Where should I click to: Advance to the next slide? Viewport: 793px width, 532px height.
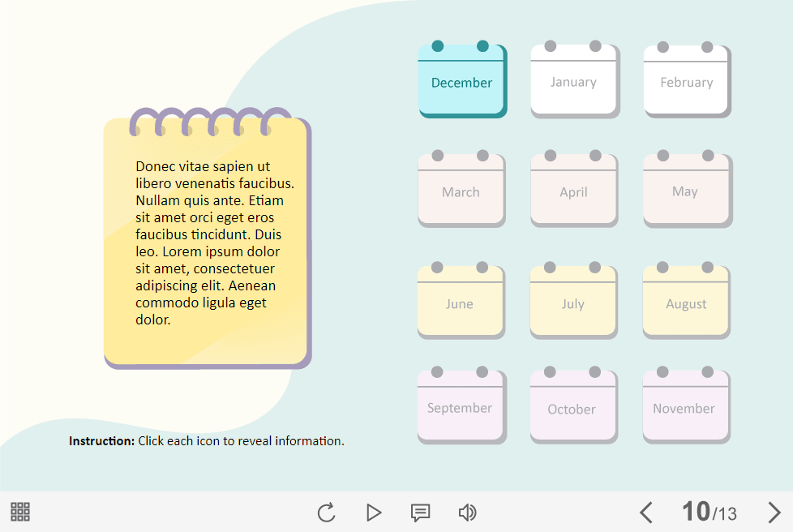pyautogui.click(x=774, y=513)
